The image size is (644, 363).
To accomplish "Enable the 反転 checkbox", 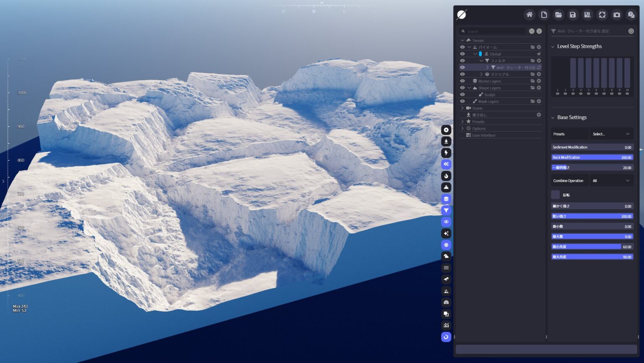I will [555, 195].
